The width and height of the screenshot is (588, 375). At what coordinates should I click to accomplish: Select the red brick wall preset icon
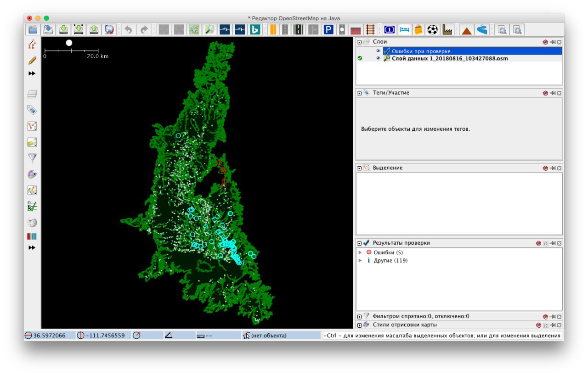[x=356, y=29]
